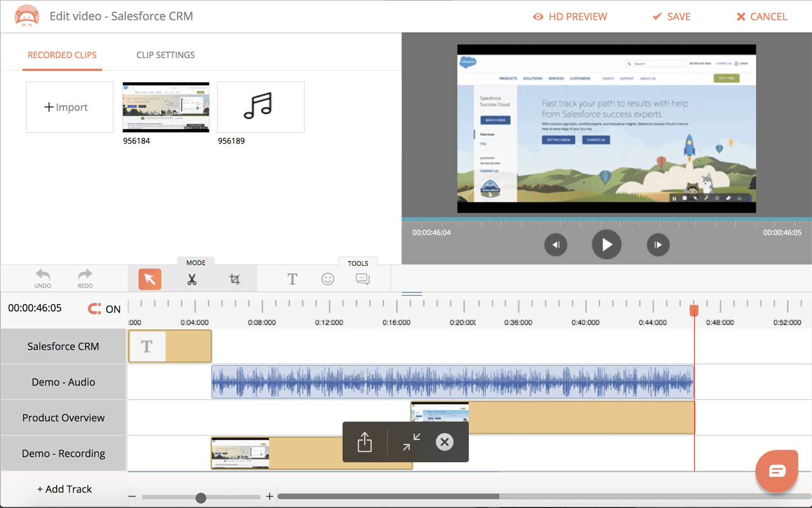Click the Add Track button
This screenshot has height=508, width=812.
pos(63,489)
